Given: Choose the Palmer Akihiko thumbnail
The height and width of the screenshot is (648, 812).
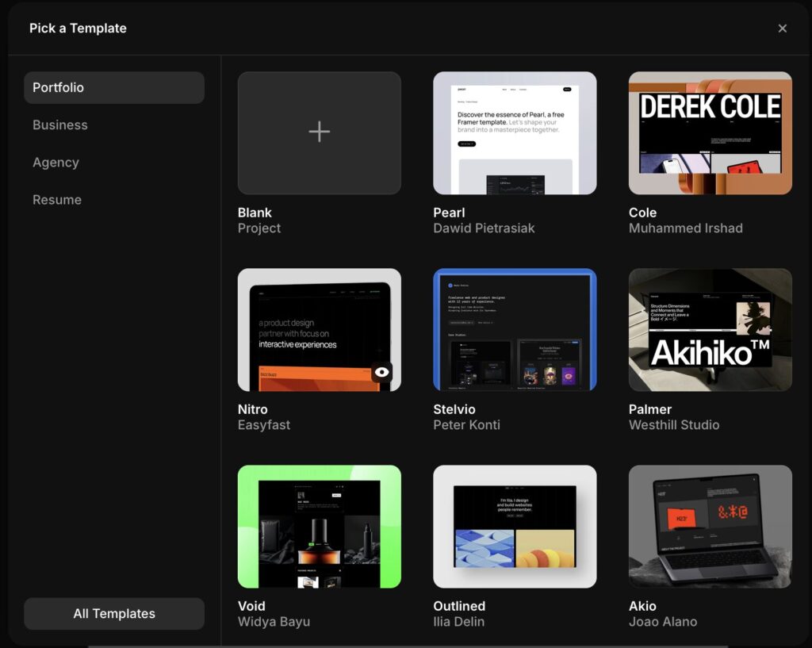Looking at the screenshot, I should pyautogui.click(x=710, y=329).
